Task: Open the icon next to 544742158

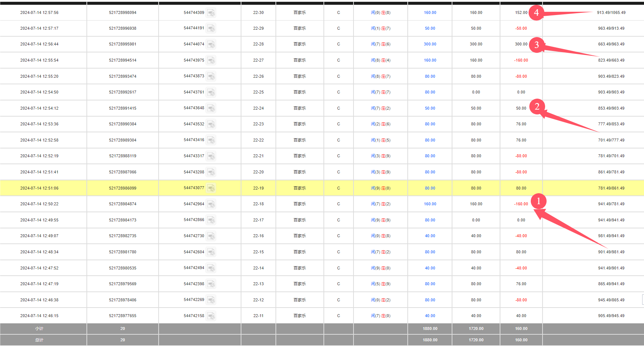Action: click(211, 316)
